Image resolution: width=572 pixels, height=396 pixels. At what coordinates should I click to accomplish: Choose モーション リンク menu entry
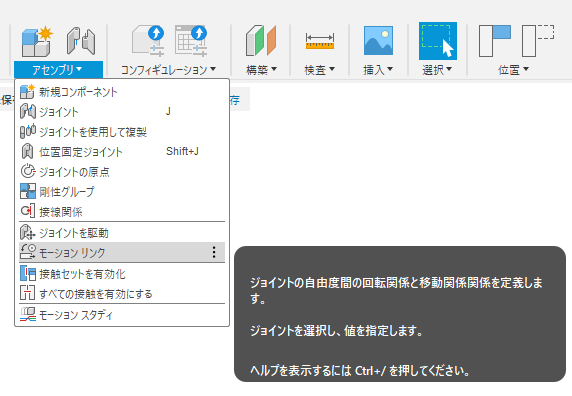click(122, 252)
